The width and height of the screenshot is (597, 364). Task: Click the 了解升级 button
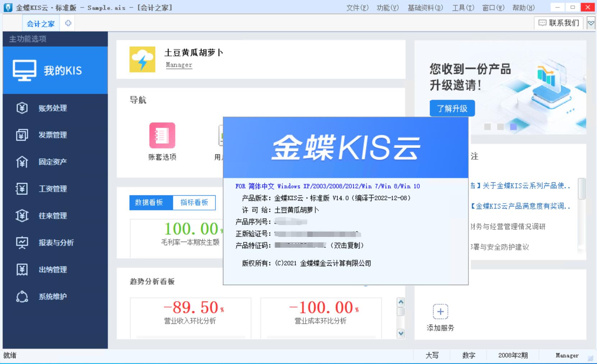tap(452, 108)
